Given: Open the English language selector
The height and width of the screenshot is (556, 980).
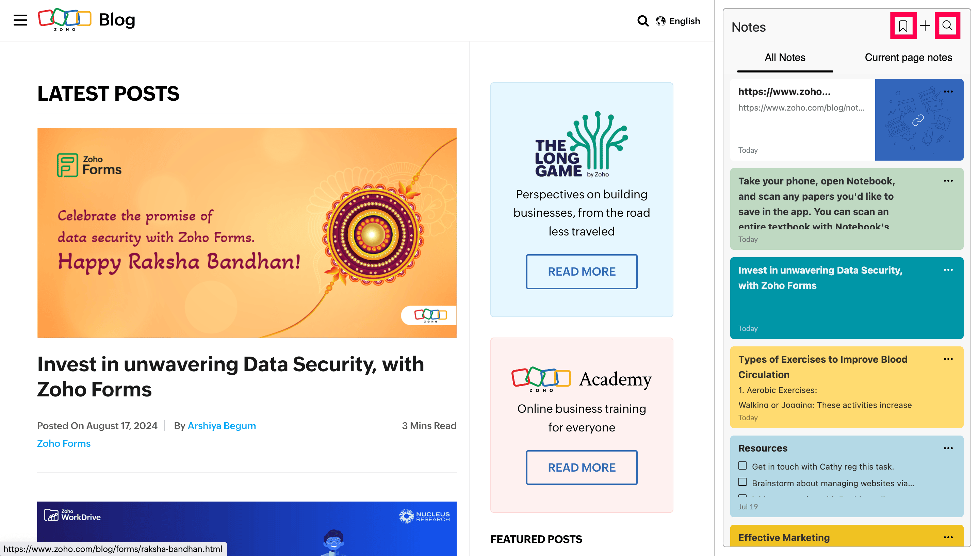Looking at the screenshot, I should click(684, 21).
